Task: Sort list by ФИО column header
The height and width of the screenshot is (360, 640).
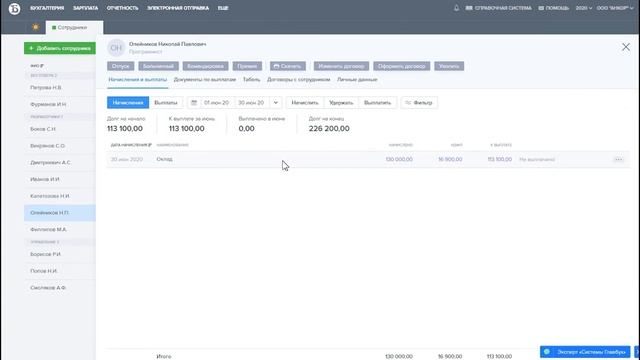Action: [x=37, y=66]
